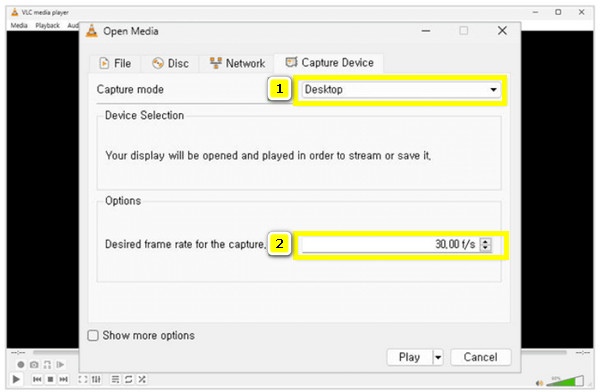This screenshot has height=392, width=600.
Task: Open the Media menu in VLC
Action: tap(19, 25)
